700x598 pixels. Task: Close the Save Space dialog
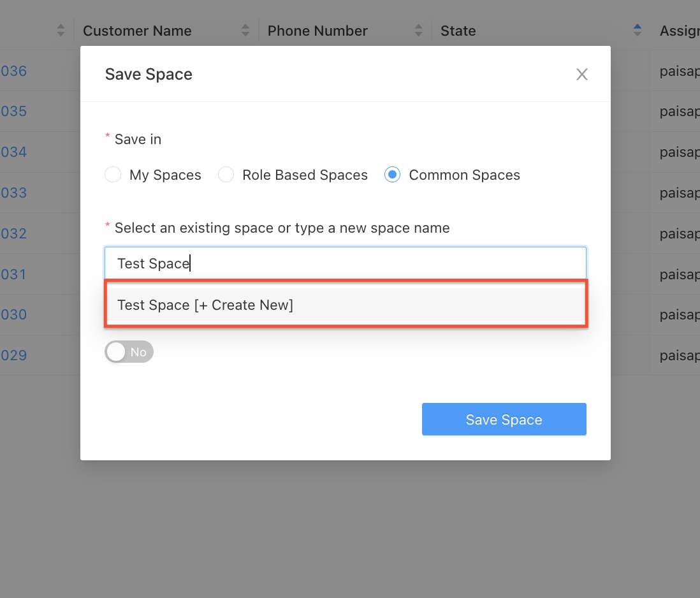click(x=581, y=75)
